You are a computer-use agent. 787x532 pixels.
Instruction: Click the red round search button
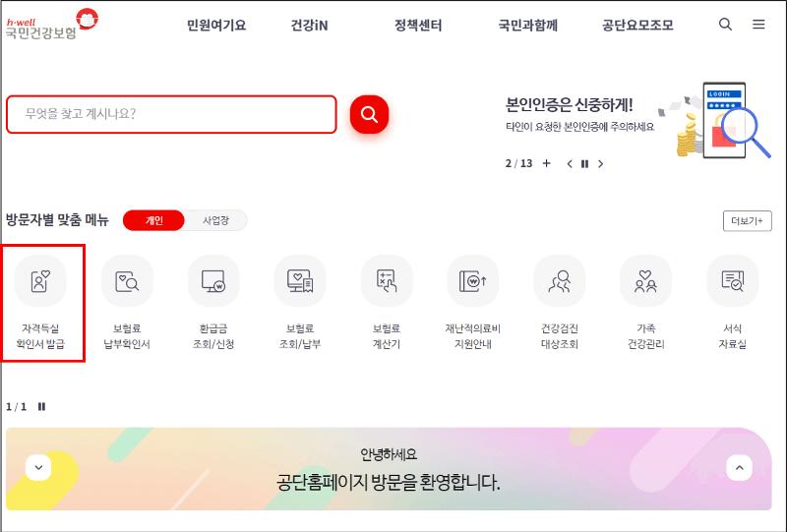(369, 114)
